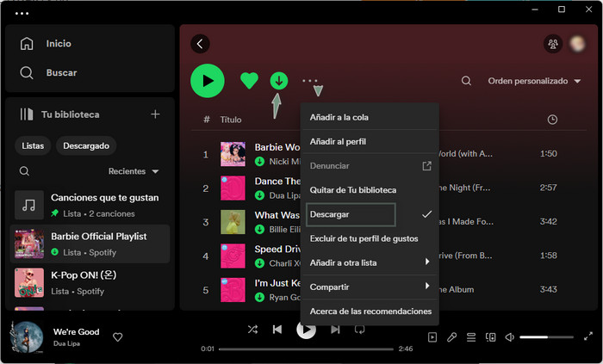Open connect to device icon
This screenshot has height=364, width=603.
490,337
